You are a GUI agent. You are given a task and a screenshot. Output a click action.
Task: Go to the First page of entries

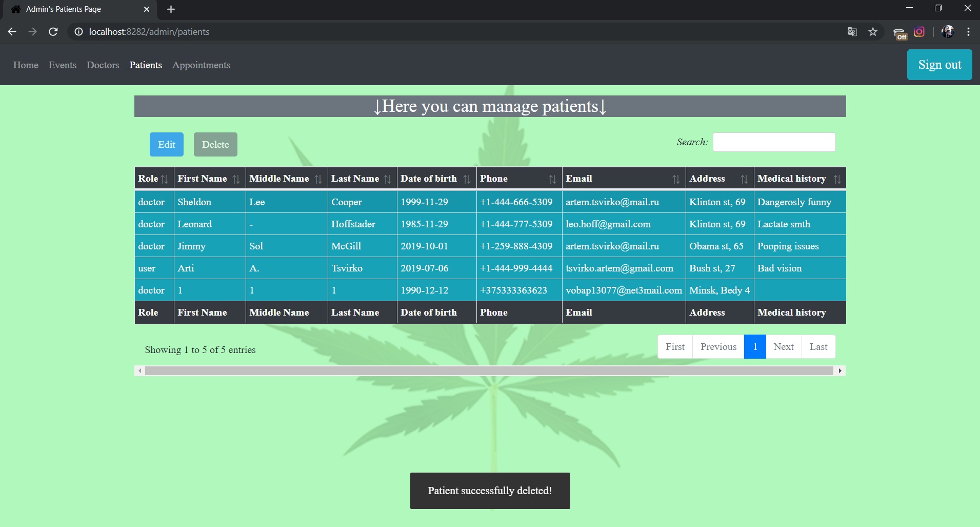pyautogui.click(x=675, y=347)
